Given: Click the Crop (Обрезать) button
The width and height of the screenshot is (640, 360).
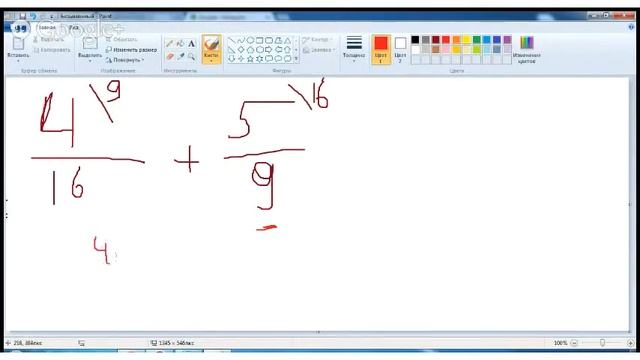Looking at the screenshot, I should [x=121, y=40].
